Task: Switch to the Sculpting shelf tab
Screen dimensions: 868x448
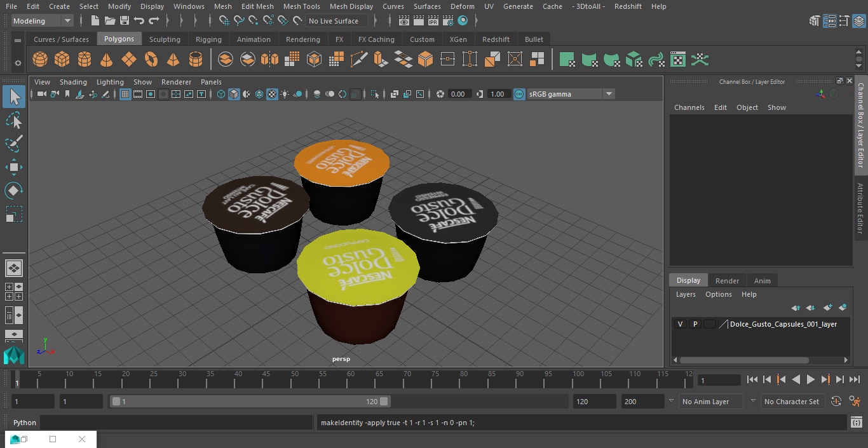Action: point(165,39)
